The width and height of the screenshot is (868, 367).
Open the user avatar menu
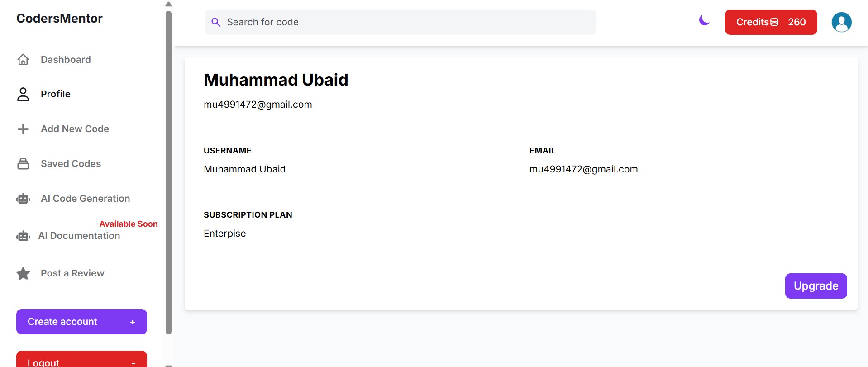click(x=841, y=22)
